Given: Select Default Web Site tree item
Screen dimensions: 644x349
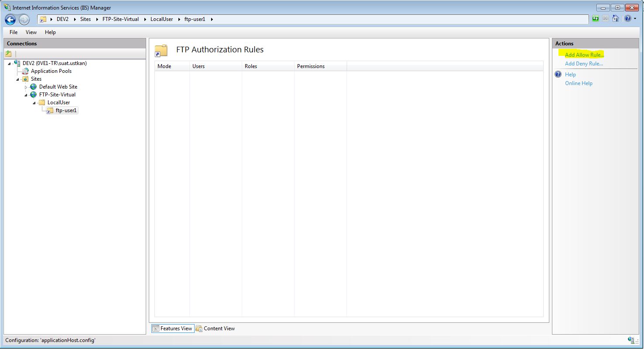Looking at the screenshot, I should [58, 87].
